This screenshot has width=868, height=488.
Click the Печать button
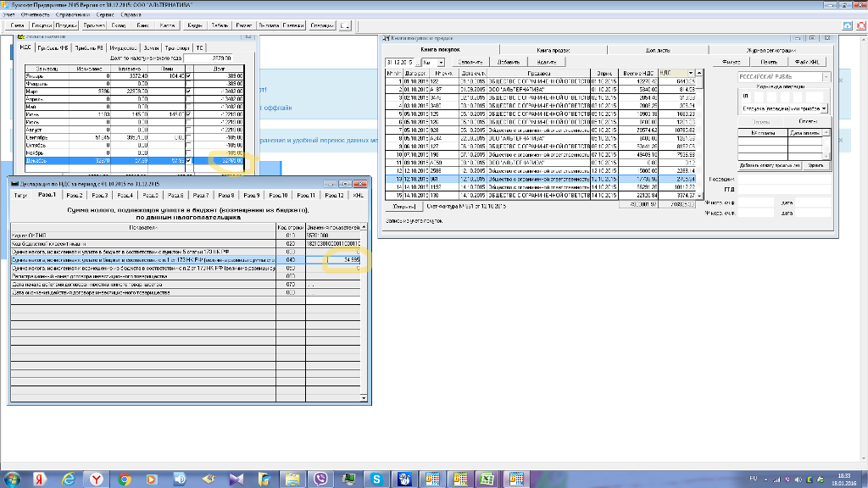[x=768, y=62]
